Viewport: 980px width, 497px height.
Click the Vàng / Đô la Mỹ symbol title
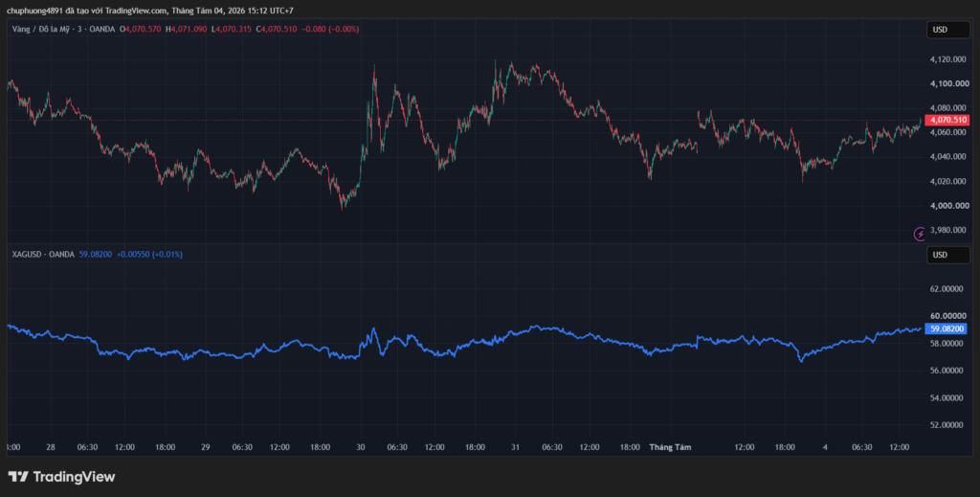coord(63,29)
